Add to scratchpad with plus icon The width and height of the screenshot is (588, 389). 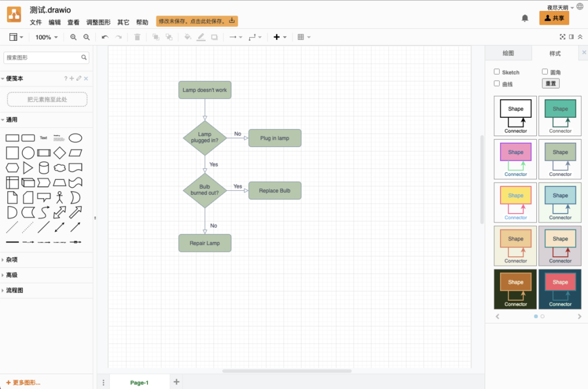click(72, 78)
